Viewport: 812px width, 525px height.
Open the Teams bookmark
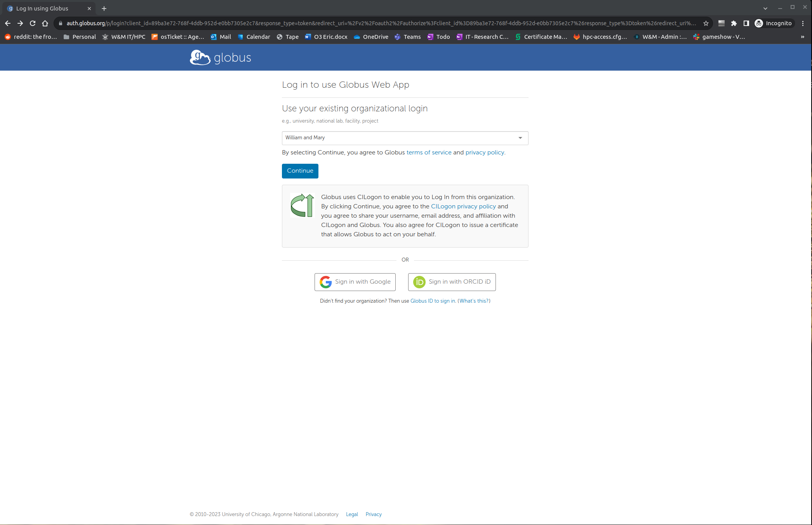[x=408, y=37]
